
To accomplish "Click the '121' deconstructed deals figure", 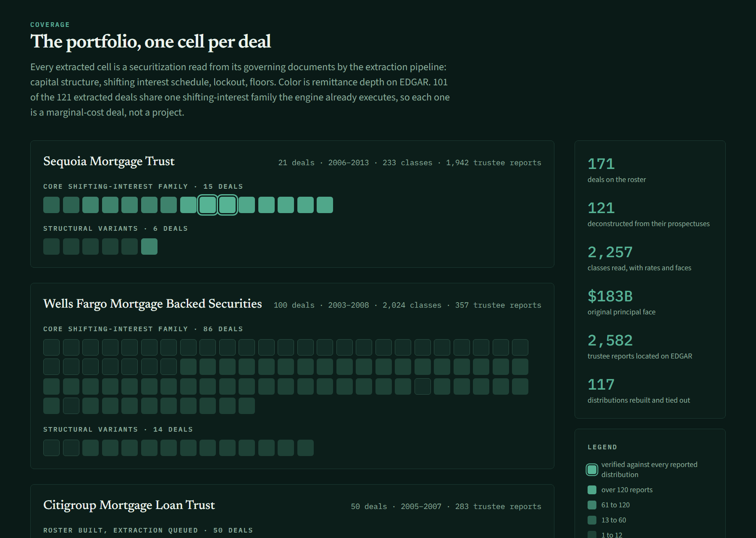I will tap(601, 208).
